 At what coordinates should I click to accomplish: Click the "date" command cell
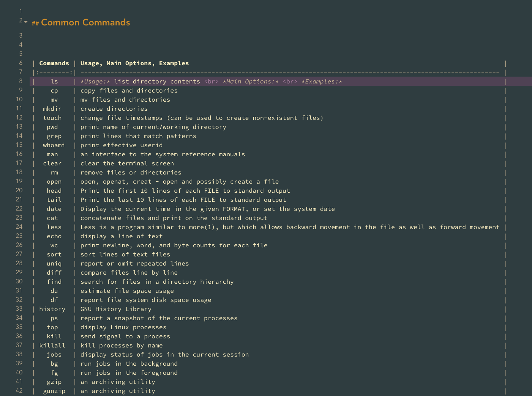coord(54,209)
